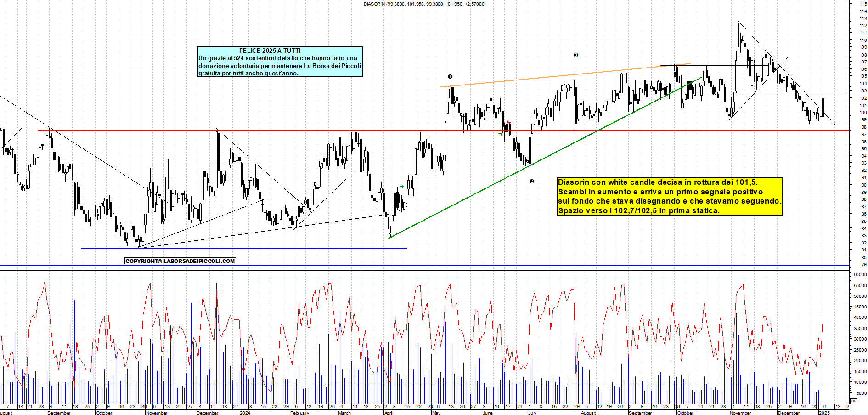868x415 pixels.
Task: Click the '2025' year label on time axis
Action: [824, 413]
